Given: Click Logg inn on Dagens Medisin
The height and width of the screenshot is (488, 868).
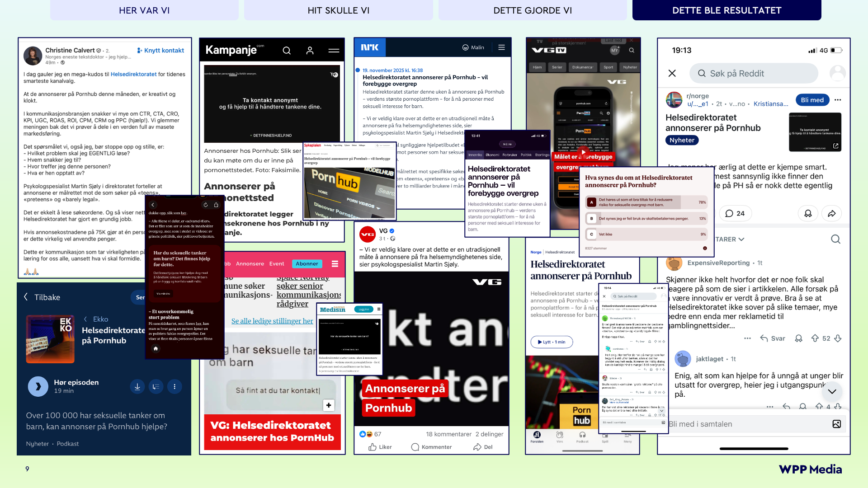Looking at the screenshot, I should click(364, 310).
